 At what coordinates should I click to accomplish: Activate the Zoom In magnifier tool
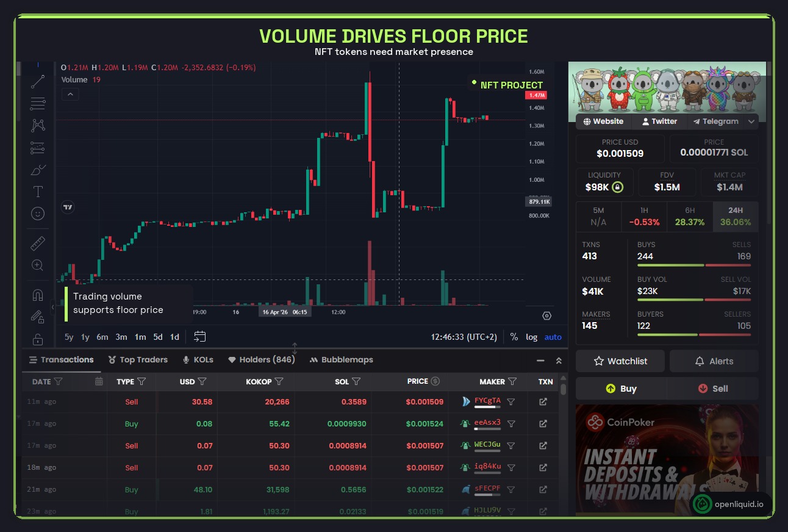tap(37, 265)
